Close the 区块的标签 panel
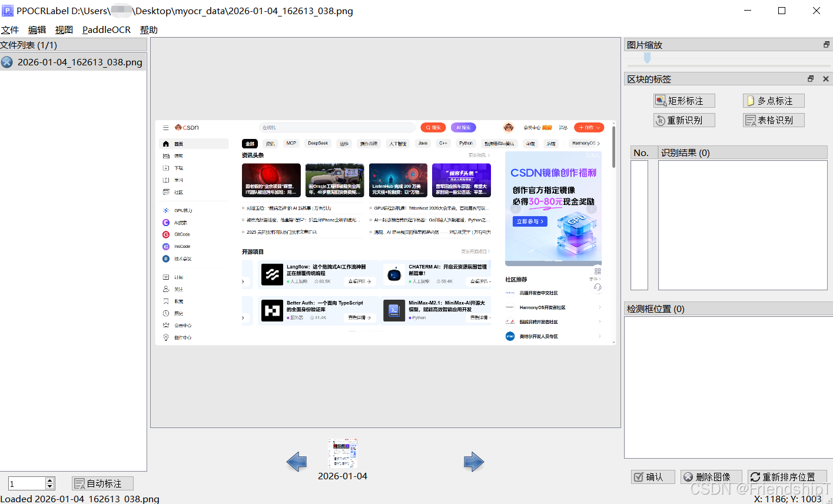The height and width of the screenshot is (504, 833). pyautogui.click(x=825, y=79)
